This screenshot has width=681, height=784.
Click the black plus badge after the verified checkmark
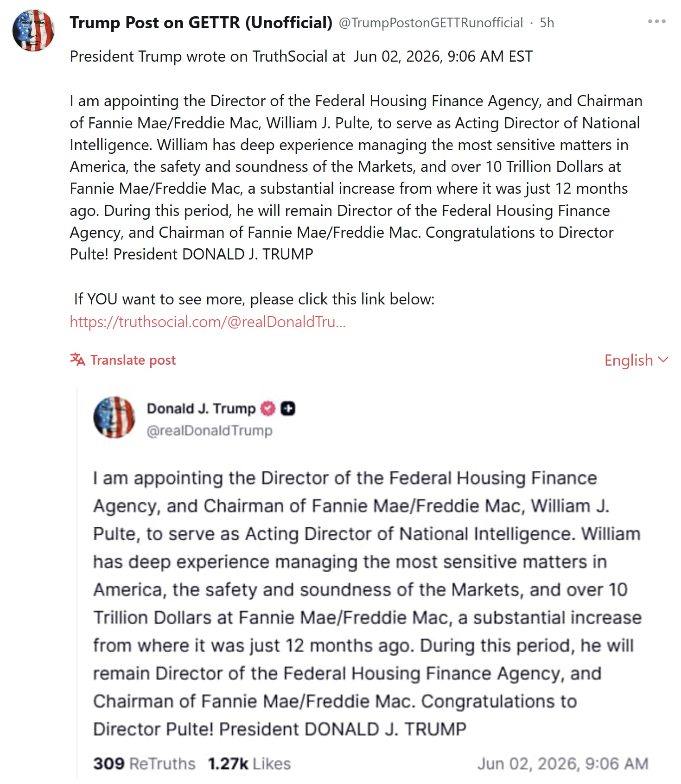[288, 409]
